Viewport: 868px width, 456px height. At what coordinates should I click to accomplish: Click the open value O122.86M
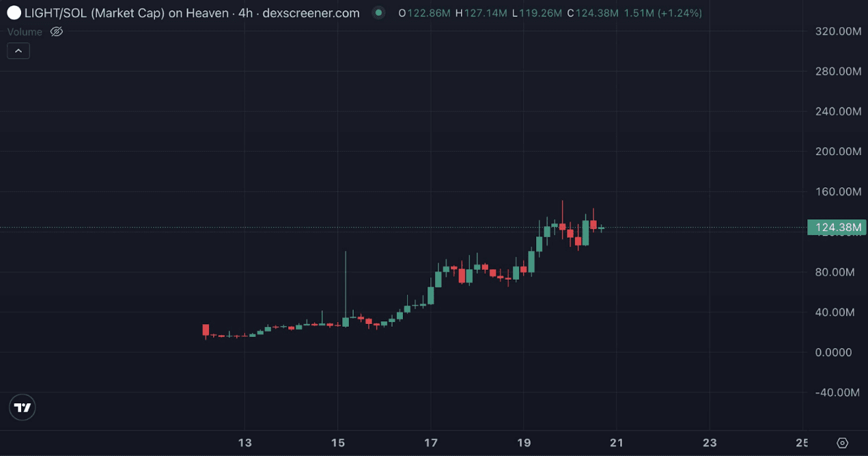(425, 13)
